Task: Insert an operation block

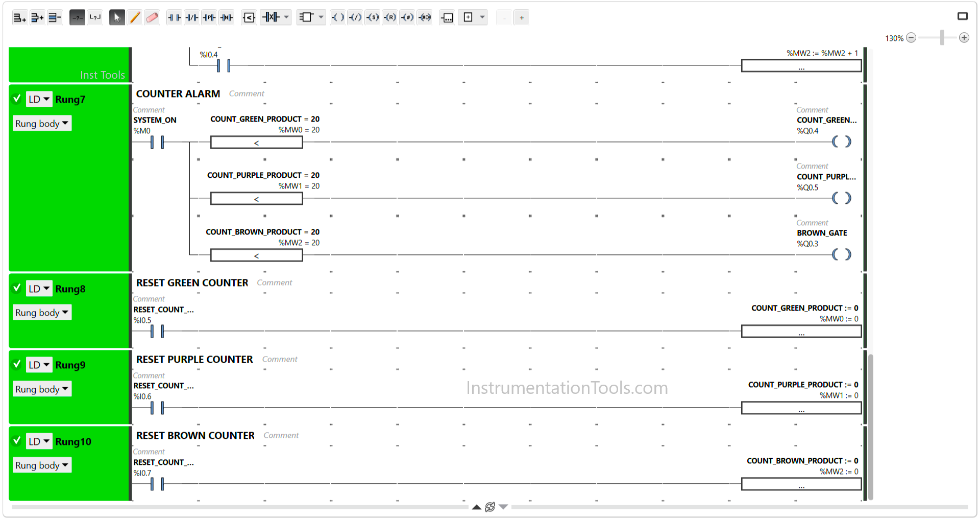Action: [447, 17]
